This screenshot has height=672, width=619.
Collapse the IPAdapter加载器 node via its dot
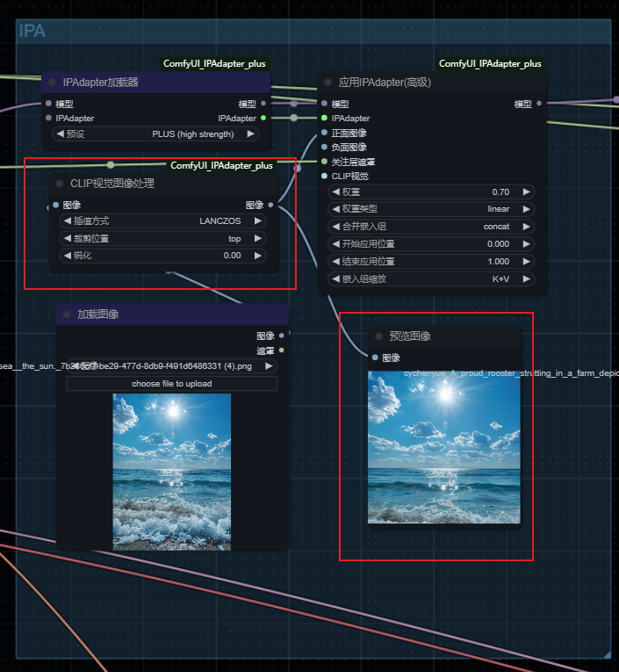tap(53, 83)
